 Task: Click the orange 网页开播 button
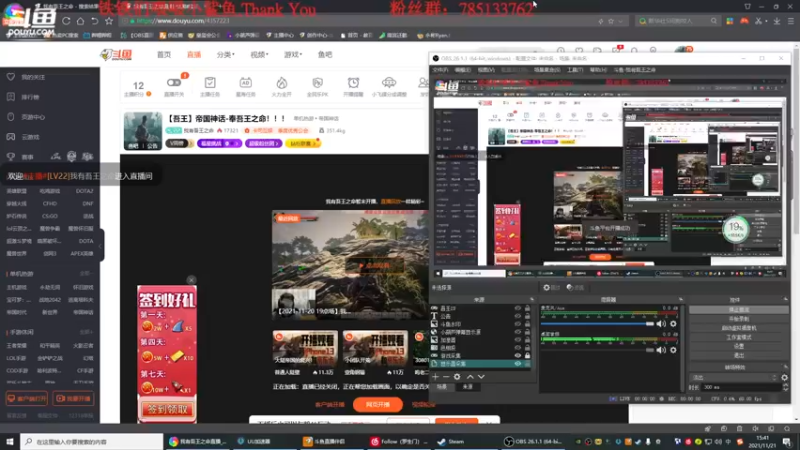click(x=378, y=405)
